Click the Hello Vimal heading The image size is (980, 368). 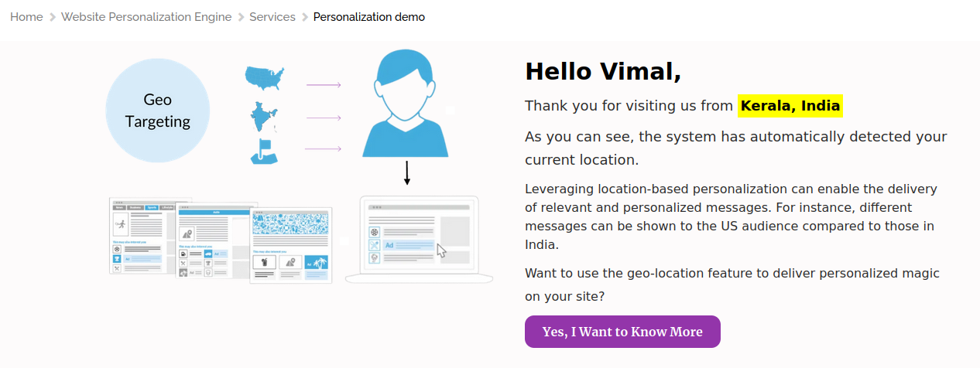pos(603,71)
